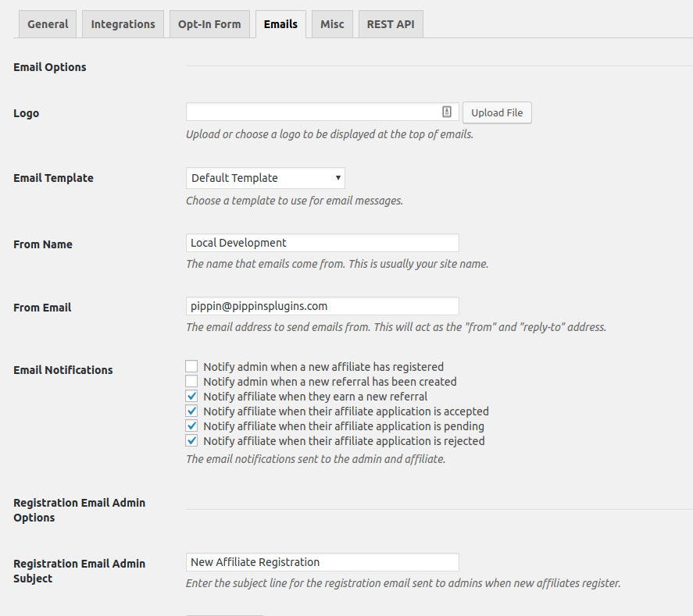Go to the Opt-In Form tab
This screenshot has height=616, width=693.
[209, 24]
